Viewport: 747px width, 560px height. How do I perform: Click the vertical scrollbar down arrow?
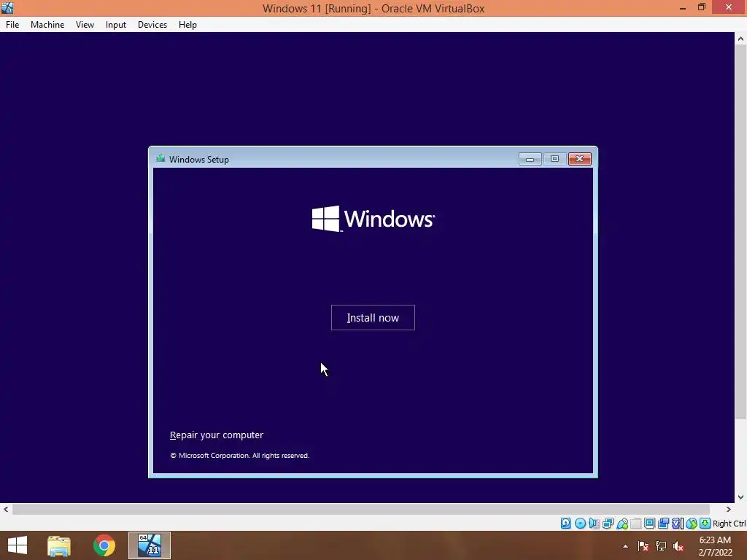click(740, 497)
